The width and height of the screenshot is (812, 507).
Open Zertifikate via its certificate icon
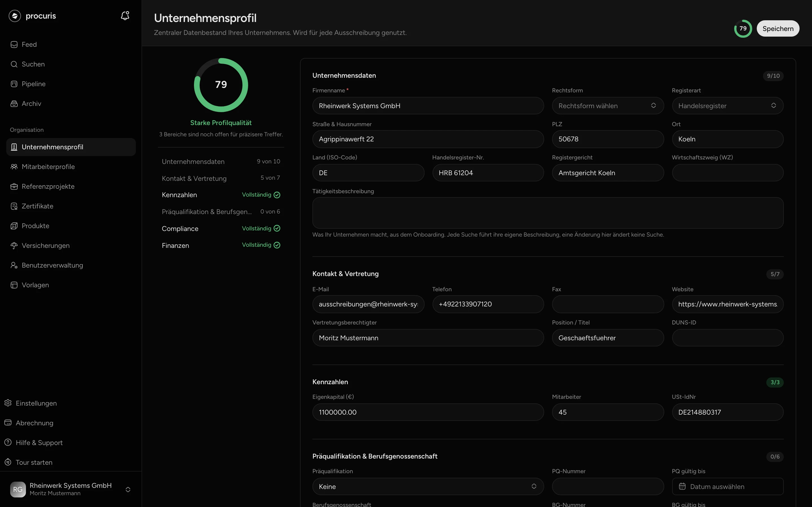14,206
